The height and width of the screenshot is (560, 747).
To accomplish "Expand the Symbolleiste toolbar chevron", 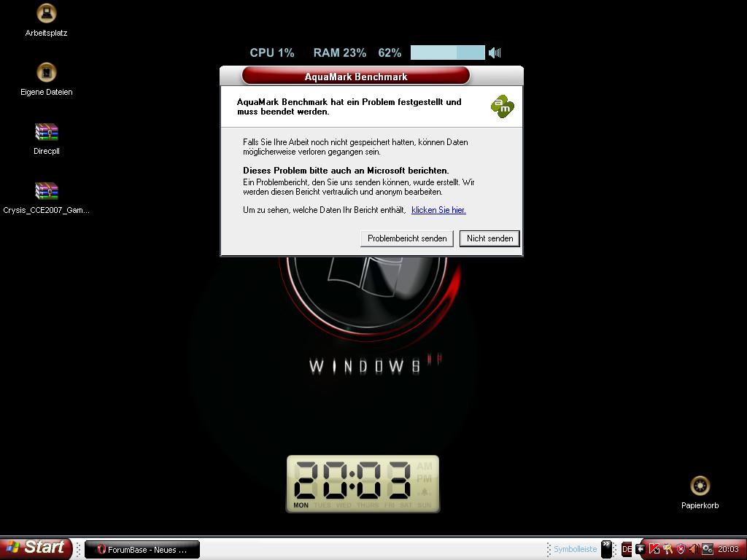I will (x=606, y=548).
